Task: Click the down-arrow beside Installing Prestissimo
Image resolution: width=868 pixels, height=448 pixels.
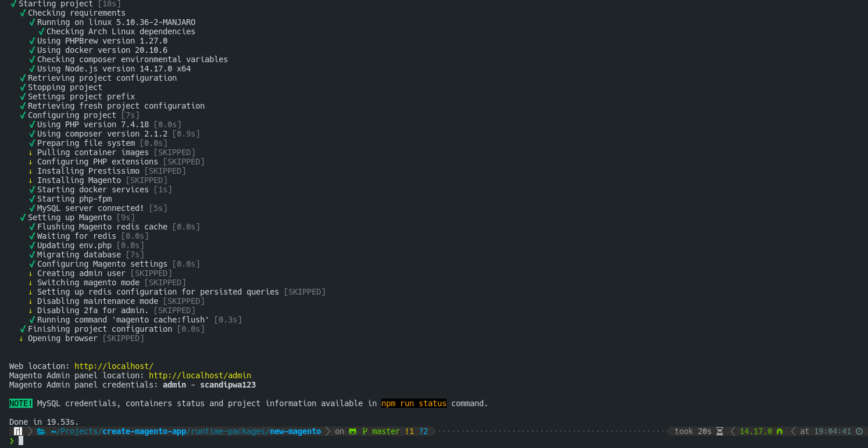Action: (x=30, y=171)
